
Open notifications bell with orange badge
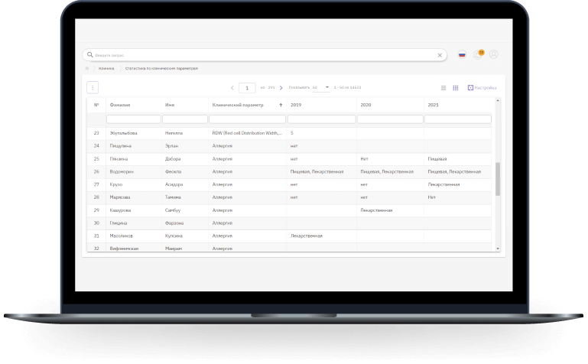(479, 54)
